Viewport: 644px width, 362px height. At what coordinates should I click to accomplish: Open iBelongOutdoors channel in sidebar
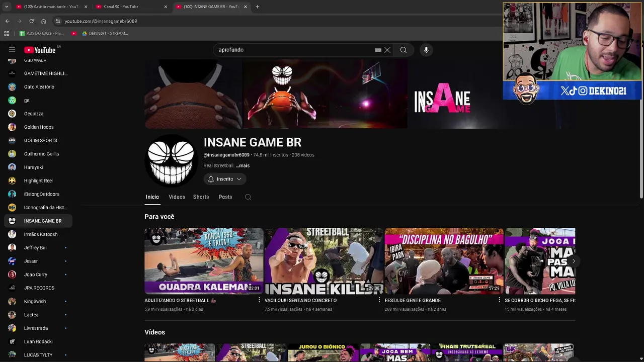(38, 194)
